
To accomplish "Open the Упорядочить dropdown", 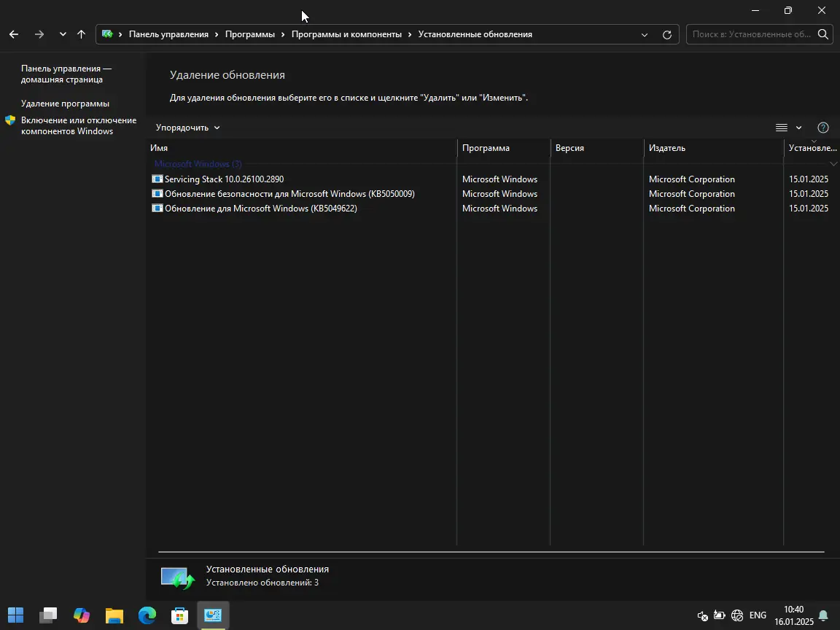I will click(x=184, y=127).
